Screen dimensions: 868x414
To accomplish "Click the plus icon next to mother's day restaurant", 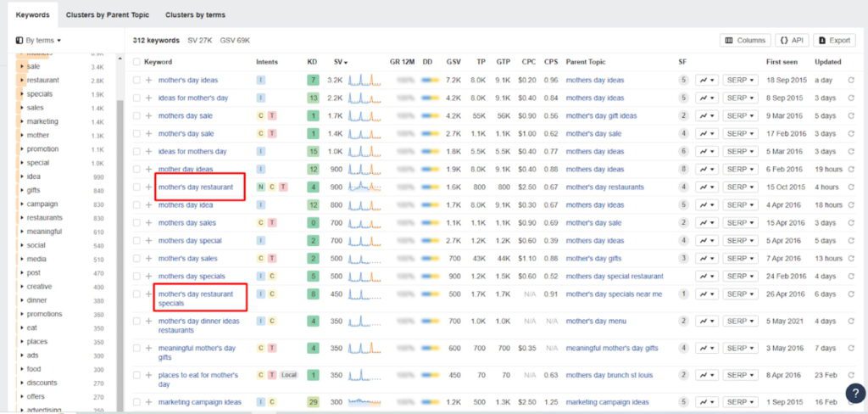I will coord(148,187).
